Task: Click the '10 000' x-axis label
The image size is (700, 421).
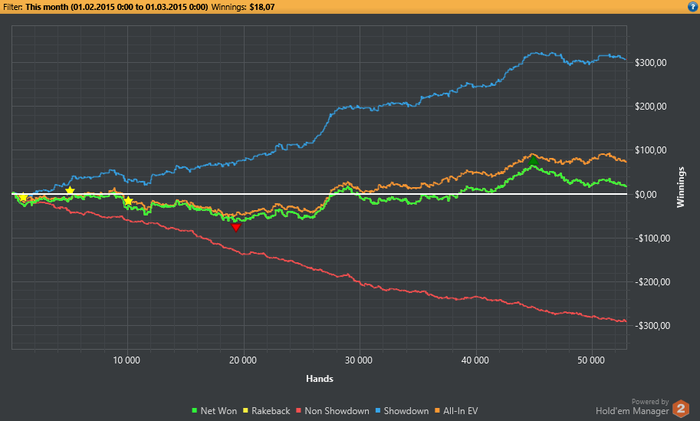Action: pos(126,360)
